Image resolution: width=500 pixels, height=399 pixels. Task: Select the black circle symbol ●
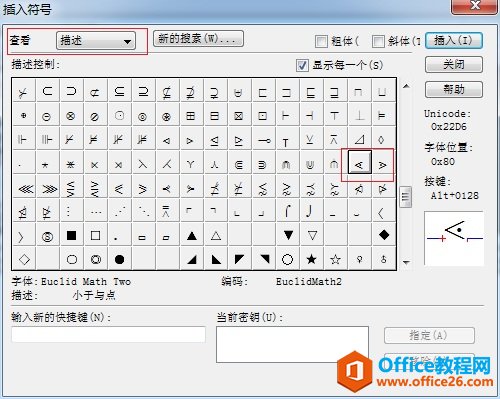tap(120, 259)
